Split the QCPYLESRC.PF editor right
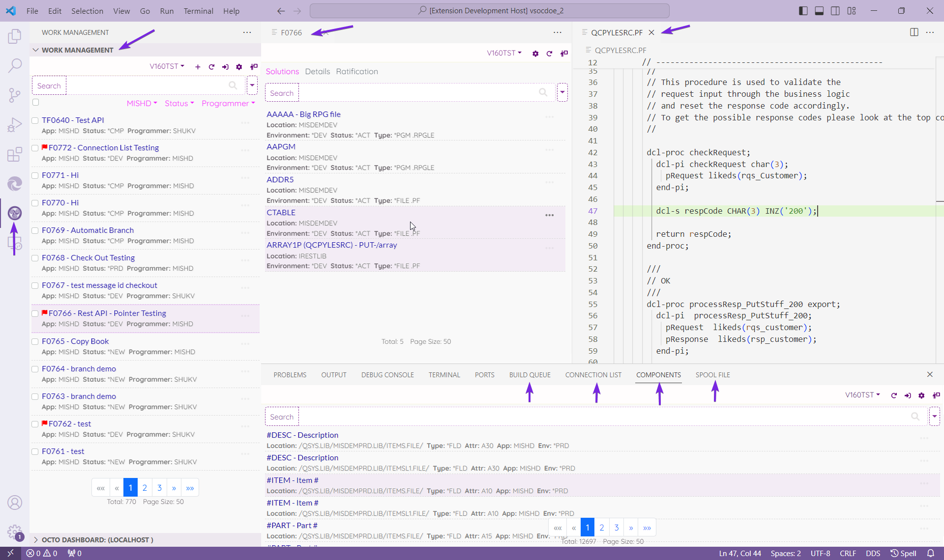This screenshot has height=560, width=944. click(x=914, y=32)
